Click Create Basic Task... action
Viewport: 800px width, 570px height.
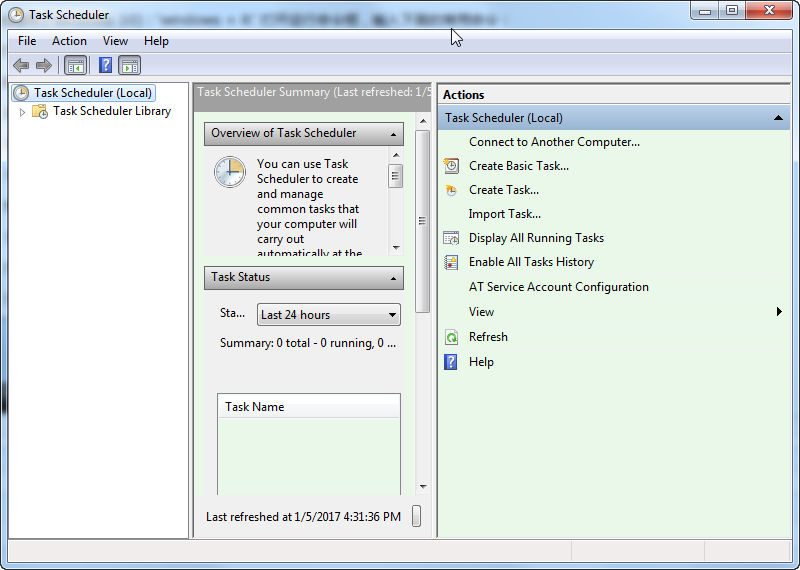[519, 166]
